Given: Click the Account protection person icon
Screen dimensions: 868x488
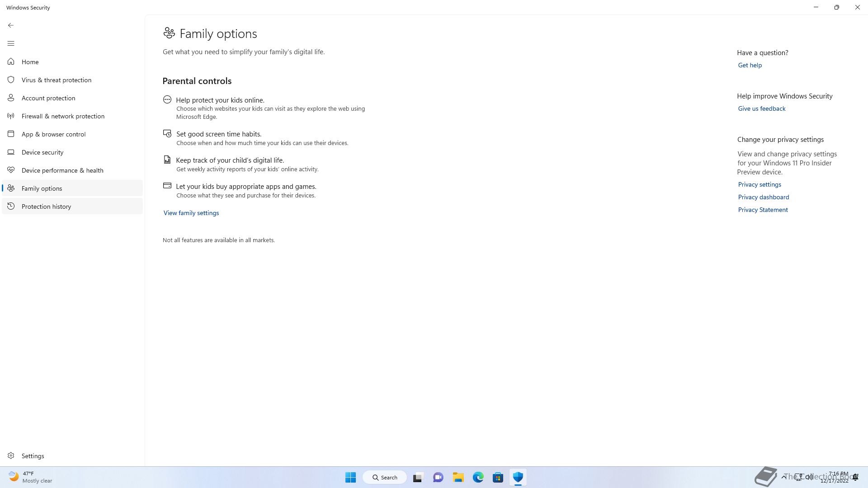Looking at the screenshot, I should 11,98.
